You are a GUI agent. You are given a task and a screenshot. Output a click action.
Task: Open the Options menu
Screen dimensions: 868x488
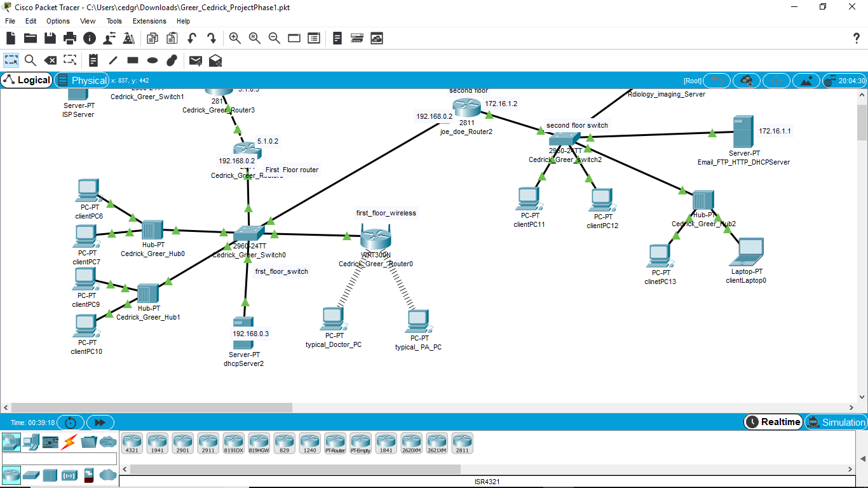pyautogui.click(x=58, y=21)
